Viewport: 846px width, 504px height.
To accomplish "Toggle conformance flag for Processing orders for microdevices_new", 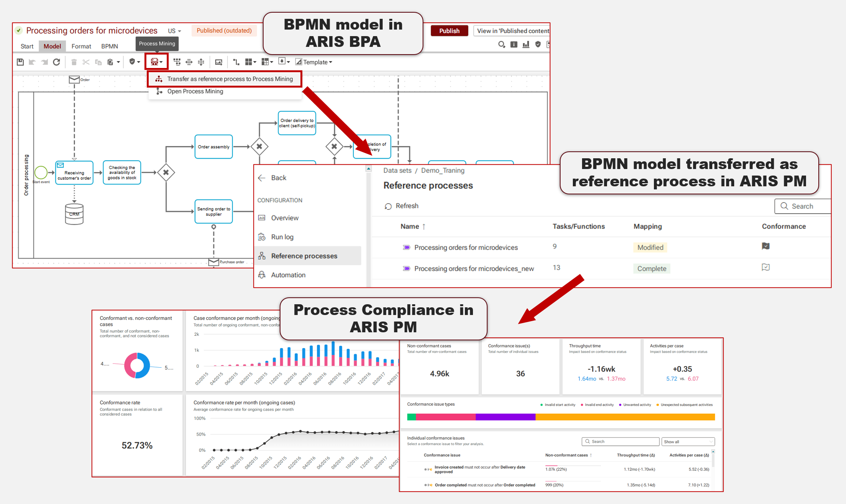I will [765, 267].
